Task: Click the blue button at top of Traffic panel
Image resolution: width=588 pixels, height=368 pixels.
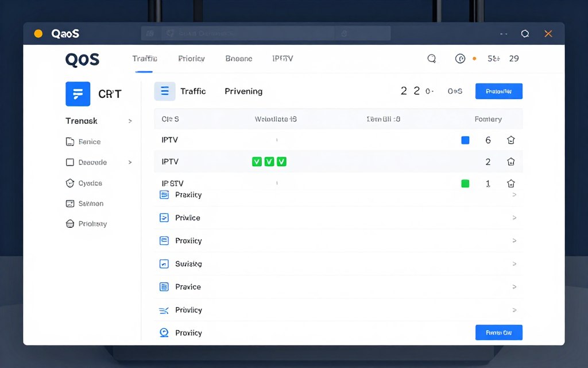Action: pos(499,91)
